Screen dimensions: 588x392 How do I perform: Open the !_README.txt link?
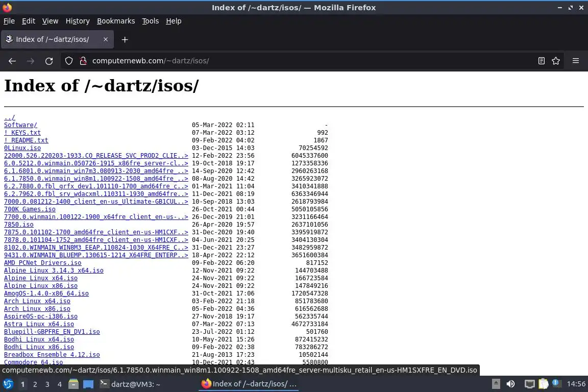click(x=26, y=140)
